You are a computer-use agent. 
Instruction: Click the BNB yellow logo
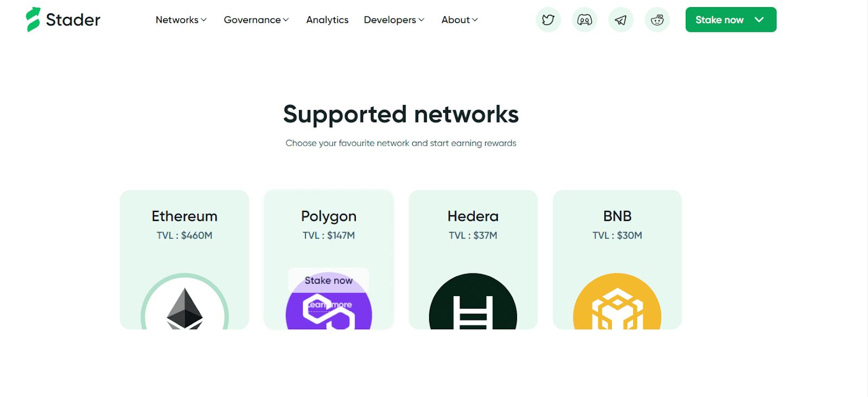617,302
